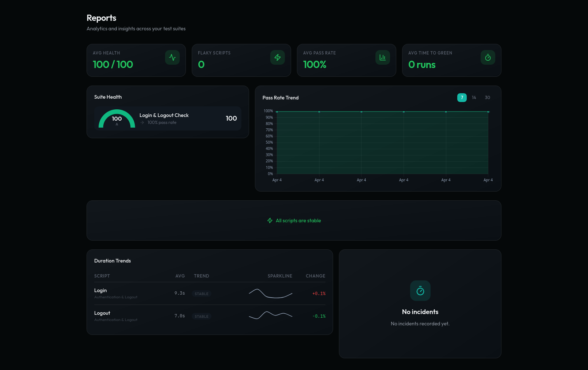Click the timer icon in the No incidents panel

(x=420, y=291)
